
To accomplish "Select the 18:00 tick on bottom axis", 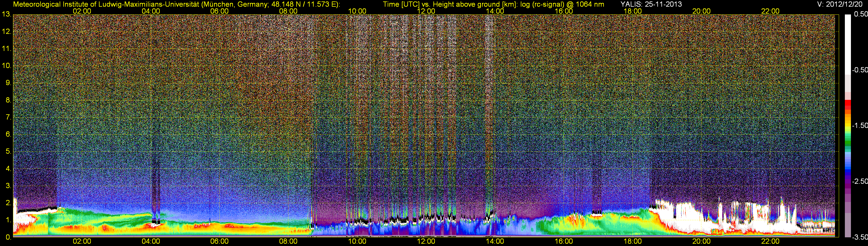I will click(x=633, y=241).
